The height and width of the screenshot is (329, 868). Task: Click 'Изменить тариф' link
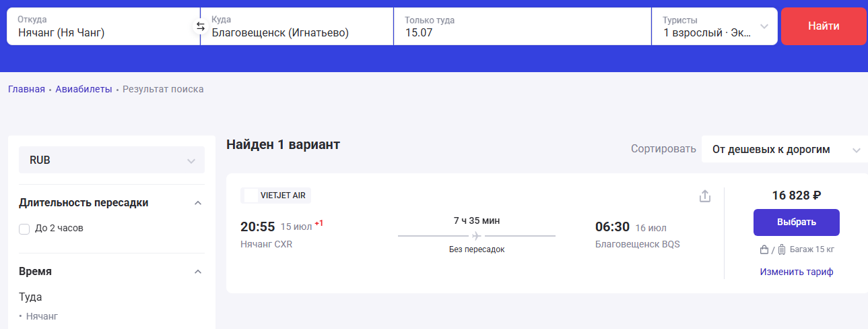pyautogui.click(x=797, y=272)
